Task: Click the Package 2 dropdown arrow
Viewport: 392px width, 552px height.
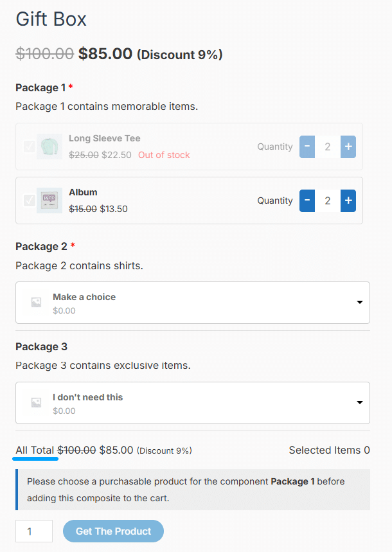Action: pos(360,303)
